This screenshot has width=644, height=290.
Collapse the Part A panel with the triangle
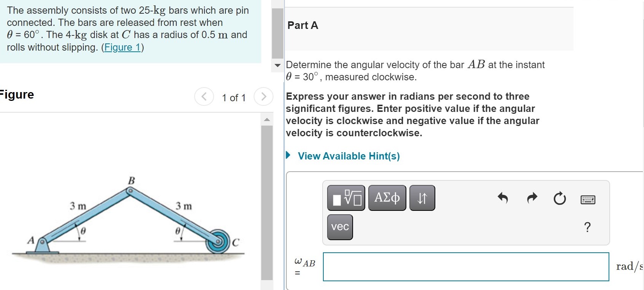point(277,65)
